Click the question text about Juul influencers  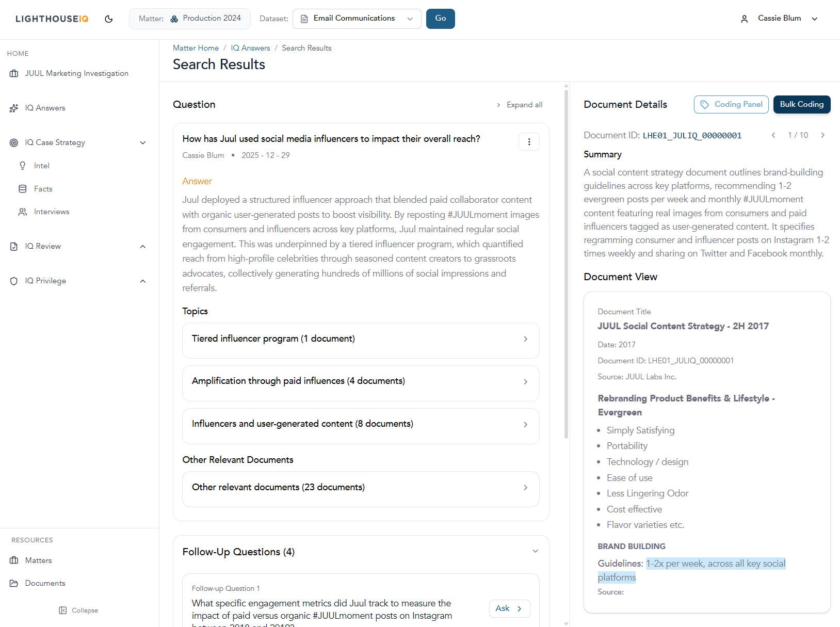pos(331,139)
